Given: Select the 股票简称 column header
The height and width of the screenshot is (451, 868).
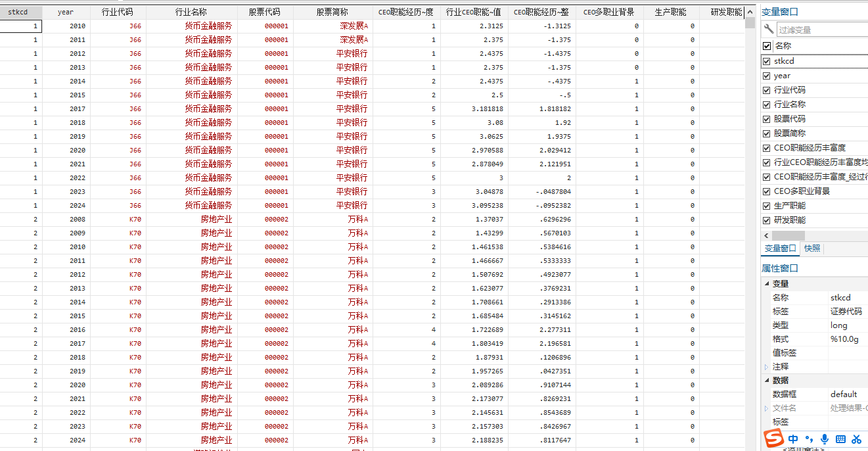Looking at the screenshot, I should (x=332, y=12).
